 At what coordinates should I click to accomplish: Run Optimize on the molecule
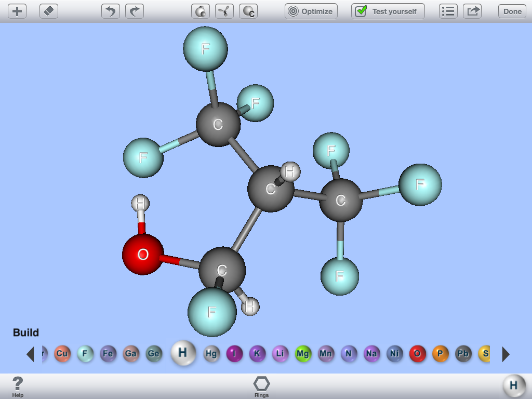pyautogui.click(x=311, y=11)
